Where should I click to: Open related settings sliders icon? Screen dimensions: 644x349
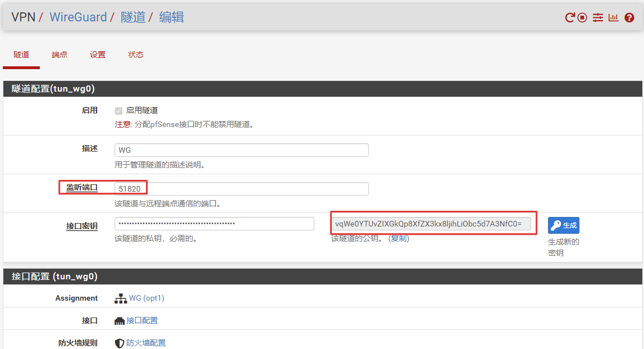[x=598, y=17]
